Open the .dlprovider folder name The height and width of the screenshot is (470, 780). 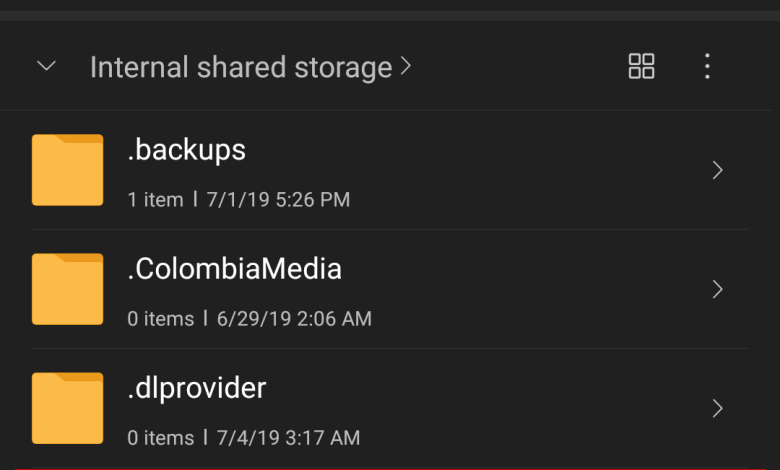197,388
